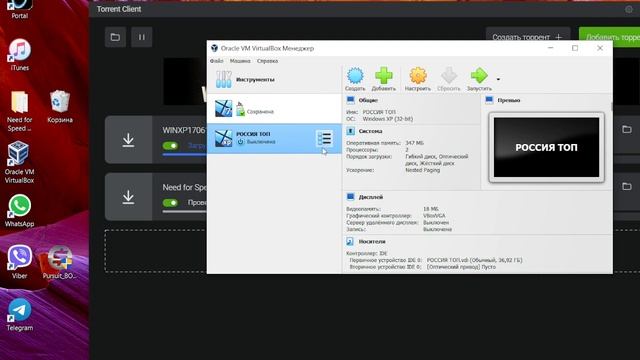Viewport: 640px width, 360px height.
Task: Open the dropdown arrow next to Запустить
Action: coord(498,79)
